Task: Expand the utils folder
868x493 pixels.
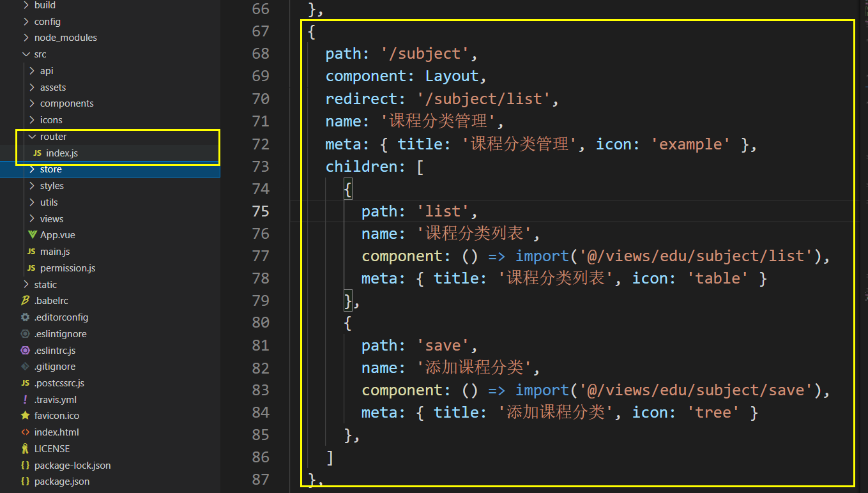Action: point(32,202)
